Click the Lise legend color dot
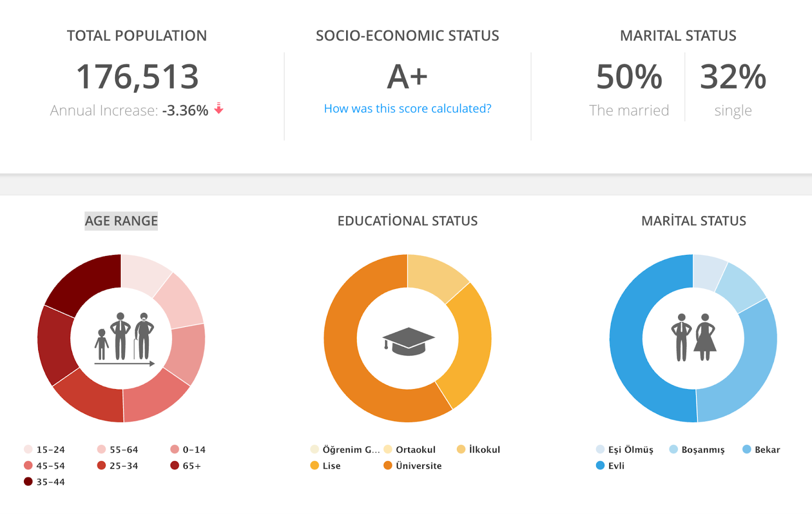 click(315, 465)
